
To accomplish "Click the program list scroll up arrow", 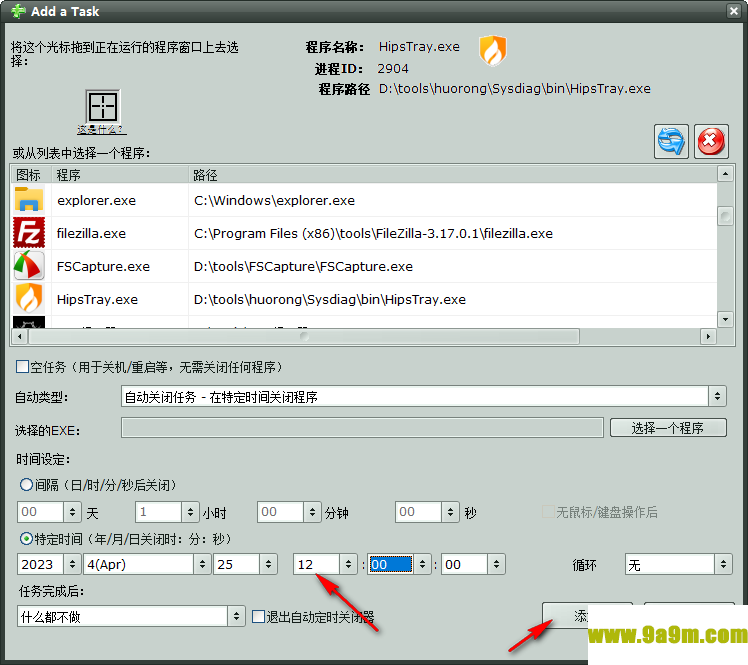I will click(x=725, y=174).
